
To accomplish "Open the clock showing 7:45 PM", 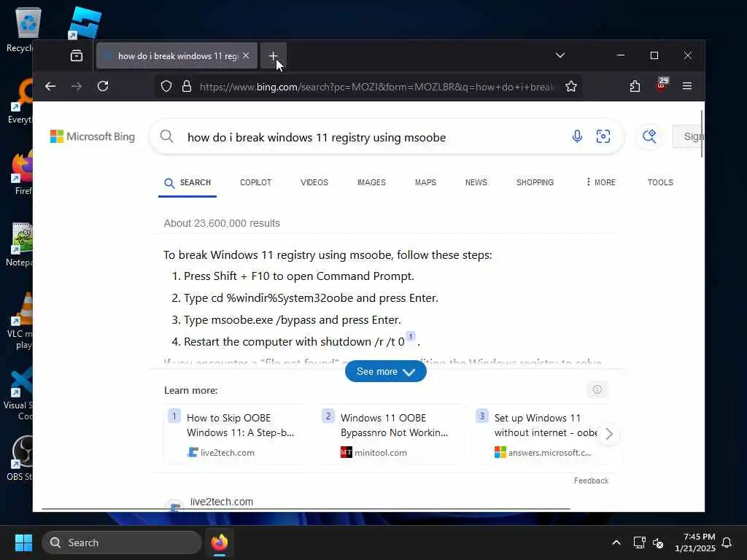I will click(x=695, y=542).
